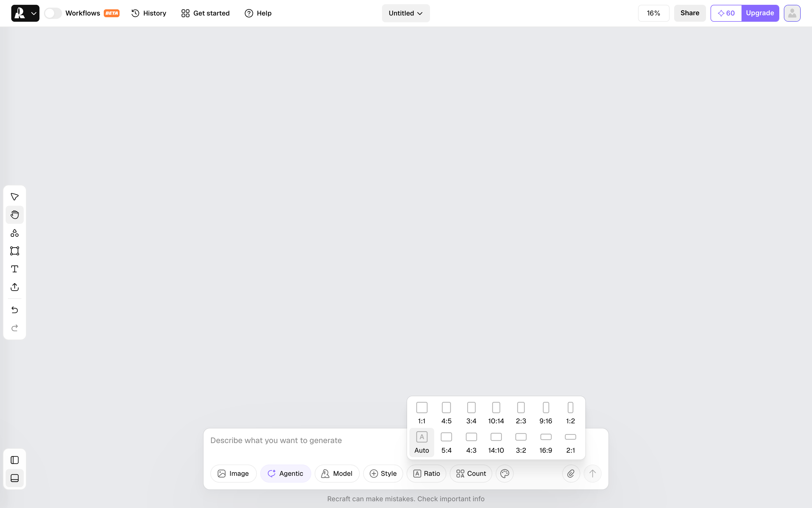Open the Recraft logo menu
This screenshot has height=508, width=812.
[x=25, y=13]
